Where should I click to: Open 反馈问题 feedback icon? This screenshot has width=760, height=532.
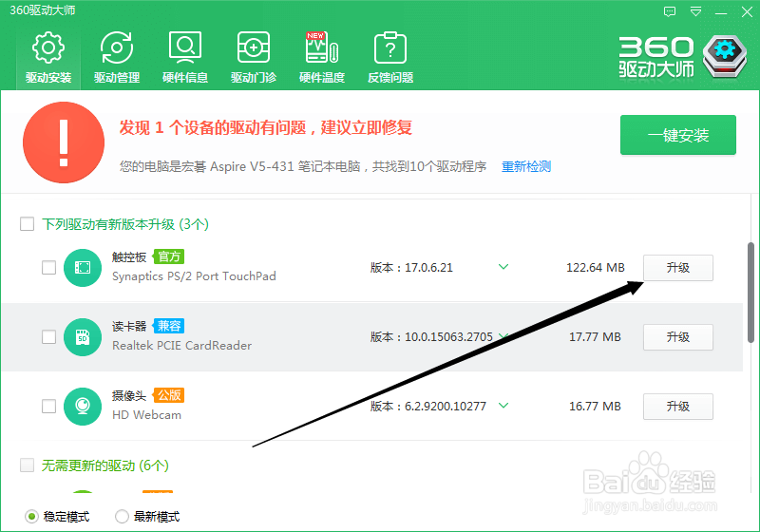click(x=390, y=57)
